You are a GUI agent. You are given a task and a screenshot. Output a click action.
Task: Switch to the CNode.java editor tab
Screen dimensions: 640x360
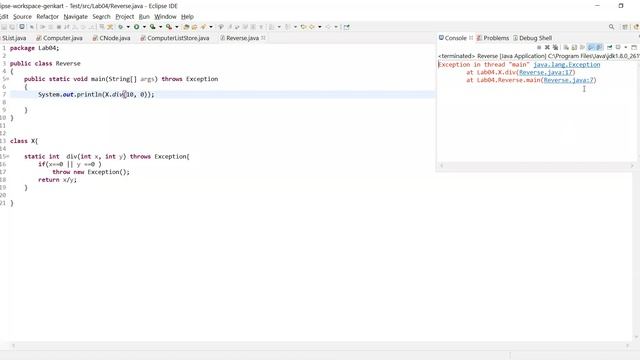coord(111,38)
